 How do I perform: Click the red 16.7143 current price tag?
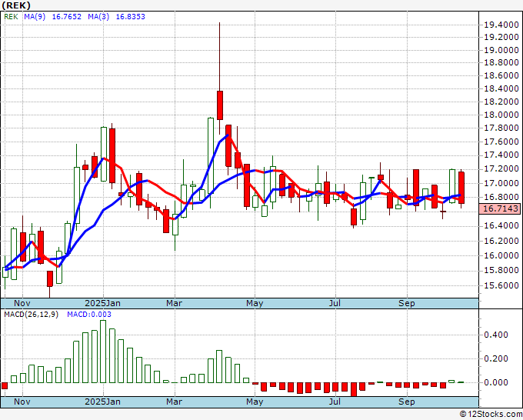(500, 208)
